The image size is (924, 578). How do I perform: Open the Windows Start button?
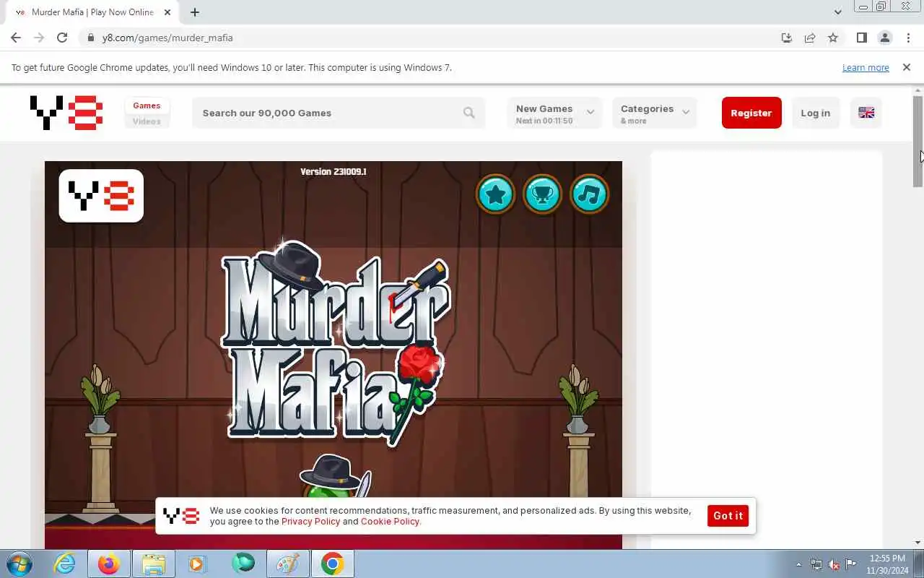(x=19, y=564)
